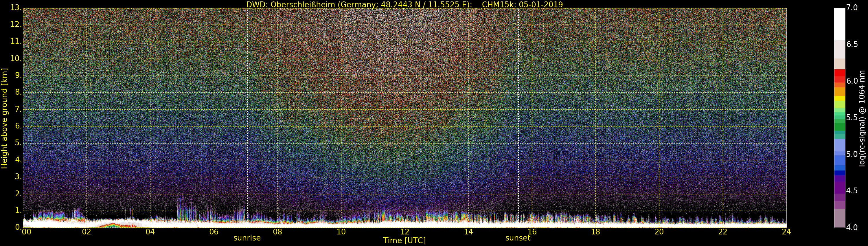
Task: Click colorbar scale value '4.5'
Action: [x=852, y=191]
